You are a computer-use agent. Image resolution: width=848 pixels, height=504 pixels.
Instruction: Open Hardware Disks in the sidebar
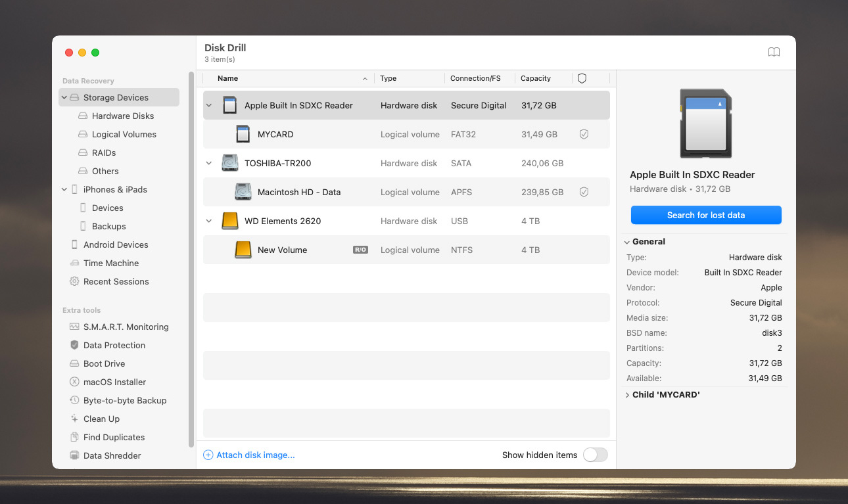(123, 116)
